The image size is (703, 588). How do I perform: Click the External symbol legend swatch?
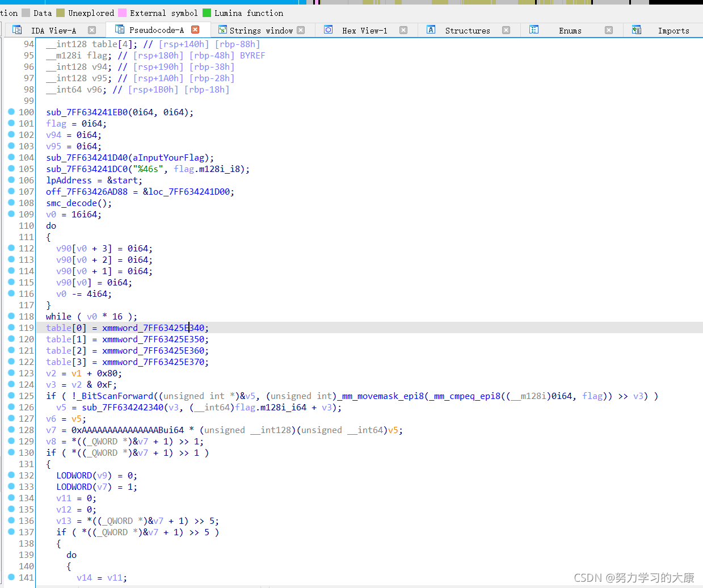pos(122,12)
